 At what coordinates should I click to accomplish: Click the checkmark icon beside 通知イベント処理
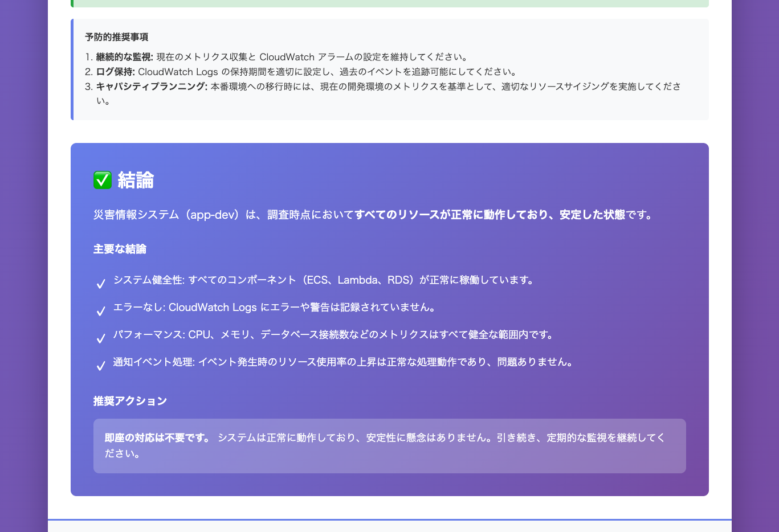coord(101,365)
